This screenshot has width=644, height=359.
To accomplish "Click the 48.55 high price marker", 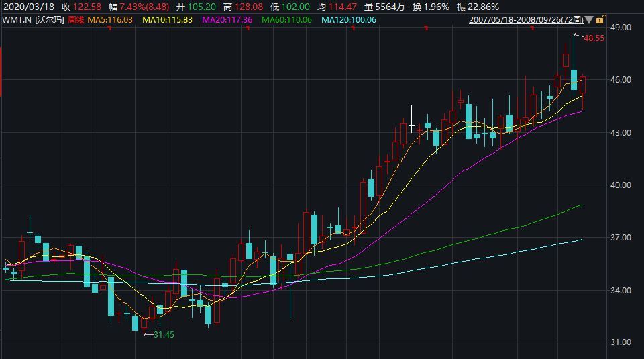I will (594, 38).
